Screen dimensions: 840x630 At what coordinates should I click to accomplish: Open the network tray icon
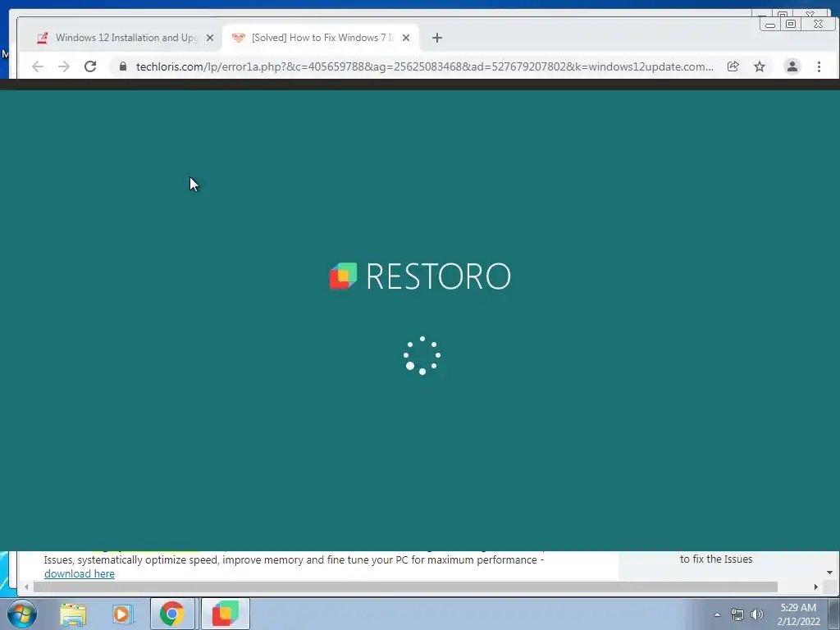click(737, 614)
